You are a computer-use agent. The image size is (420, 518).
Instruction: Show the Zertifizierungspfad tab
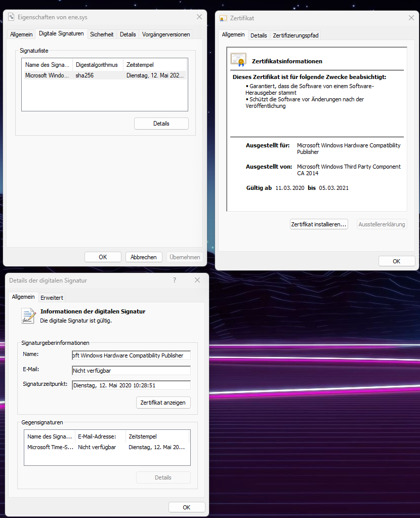pos(296,35)
